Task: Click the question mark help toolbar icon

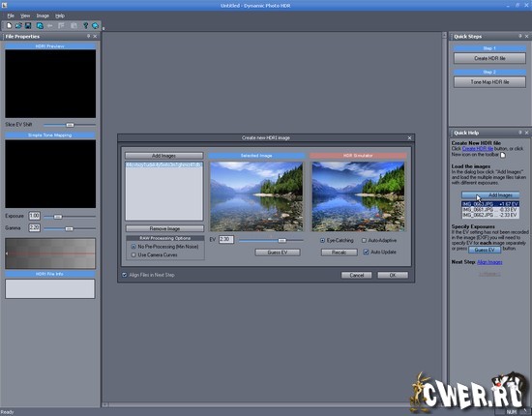Action: click(x=85, y=25)
